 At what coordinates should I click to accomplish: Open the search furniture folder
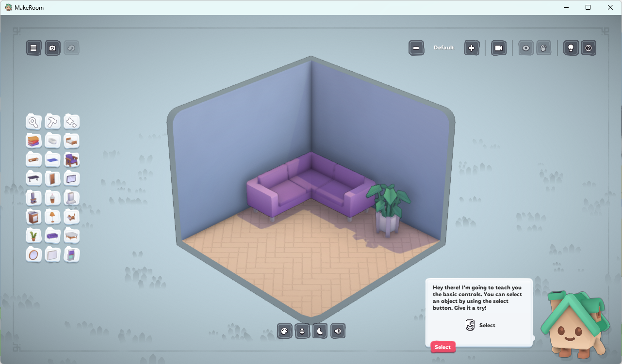[33, 122]
